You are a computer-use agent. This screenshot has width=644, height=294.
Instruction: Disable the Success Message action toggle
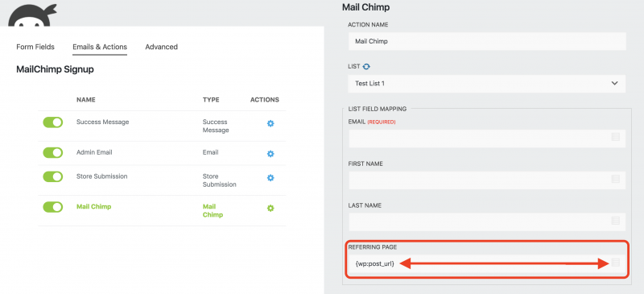pos(53,122)
